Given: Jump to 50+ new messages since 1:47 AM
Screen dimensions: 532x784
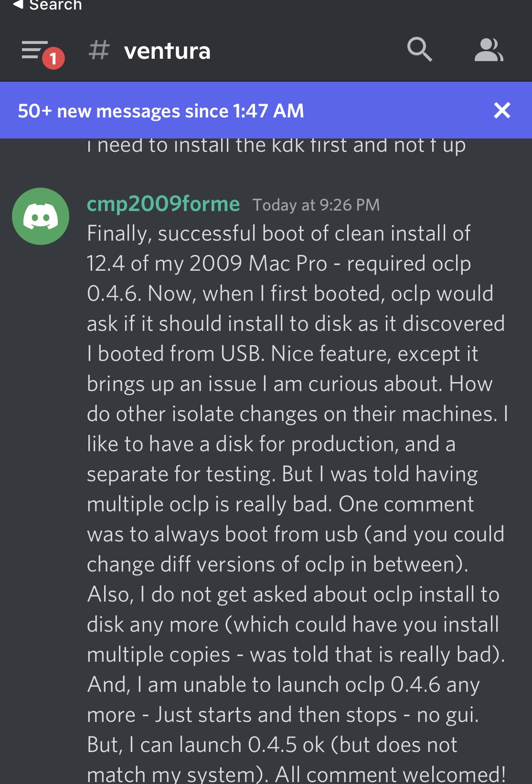Looking at the screenshot, I should click(161, 111).
